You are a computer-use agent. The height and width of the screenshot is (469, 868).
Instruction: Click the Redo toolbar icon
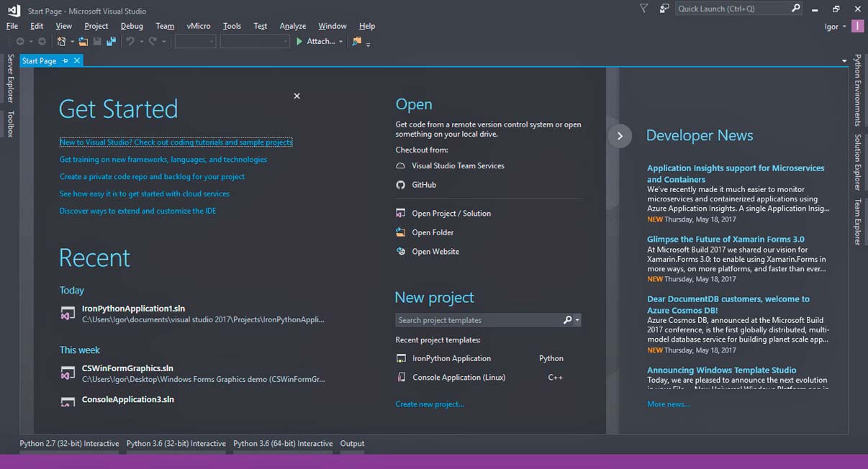tap(153, 42)
